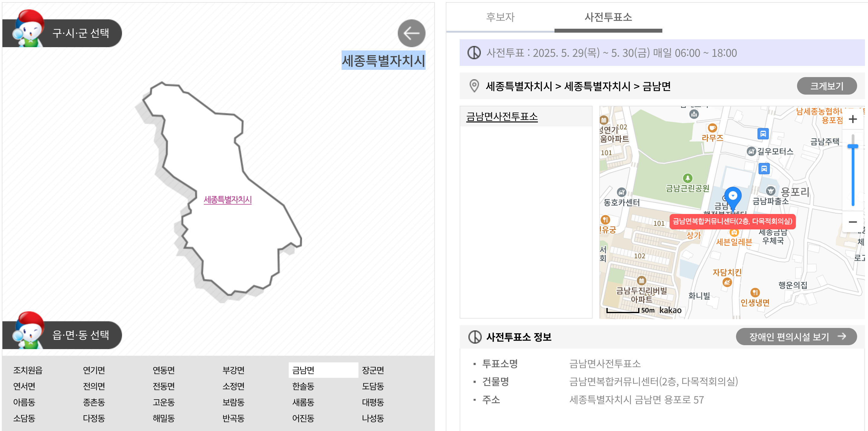This screenshot has width=868, height=431.
Task: Open 장애인 편의시설 보기 button
Action: point(796,336)
